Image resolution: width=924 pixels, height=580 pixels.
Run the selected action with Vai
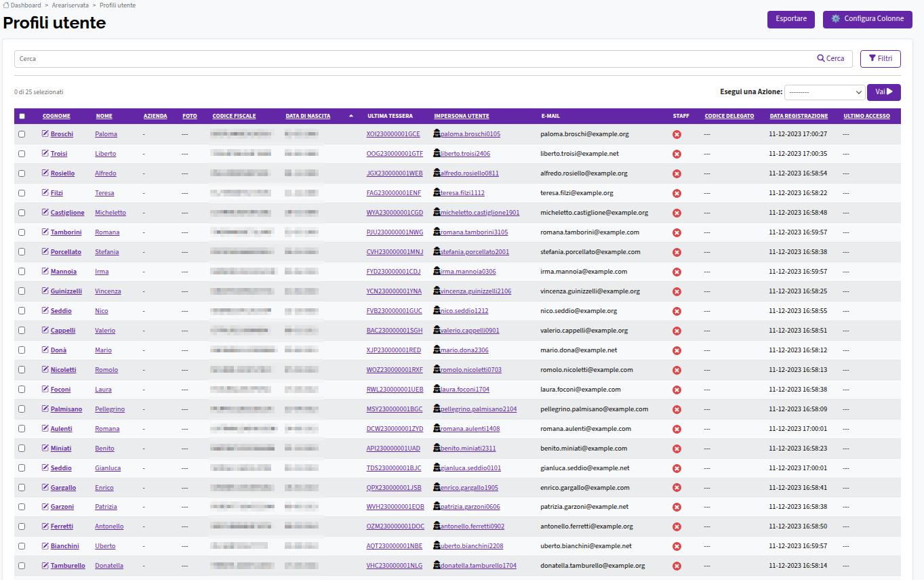884,92
